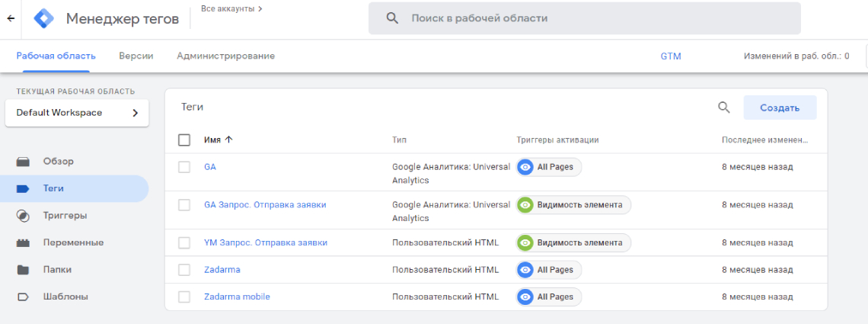Screen dimensions: 868x324
Task: Click the Обзор sidebar icon
Action: point(23,162)
